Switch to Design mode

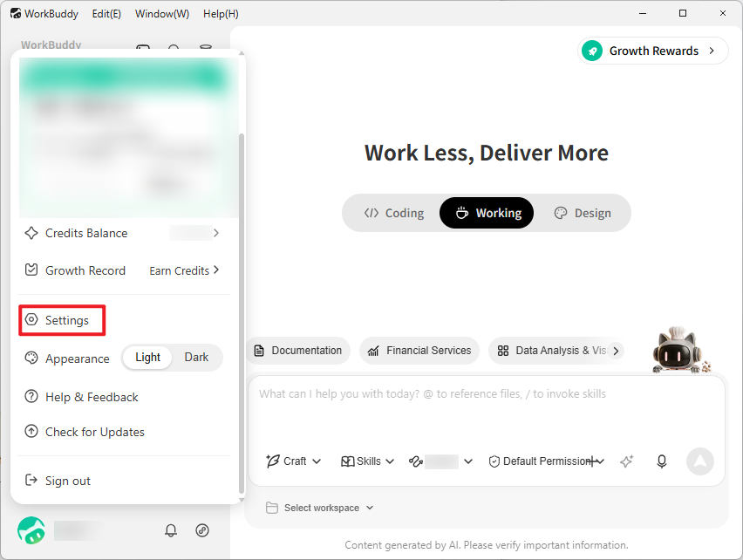coord(583,213)
